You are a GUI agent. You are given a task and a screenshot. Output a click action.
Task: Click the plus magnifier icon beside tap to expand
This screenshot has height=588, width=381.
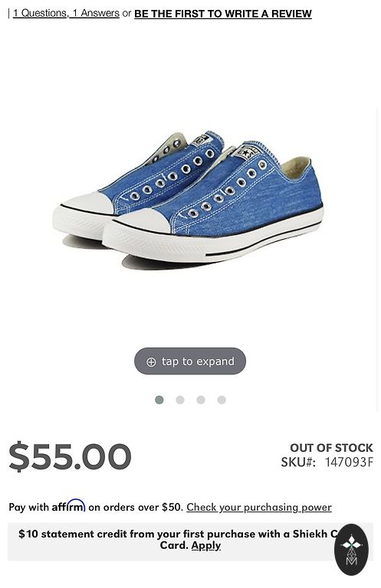tap(151, 362)
